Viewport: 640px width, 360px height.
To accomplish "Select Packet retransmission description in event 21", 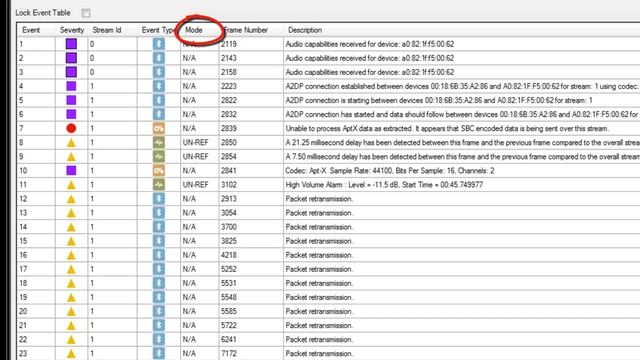I will coord(320,326).
